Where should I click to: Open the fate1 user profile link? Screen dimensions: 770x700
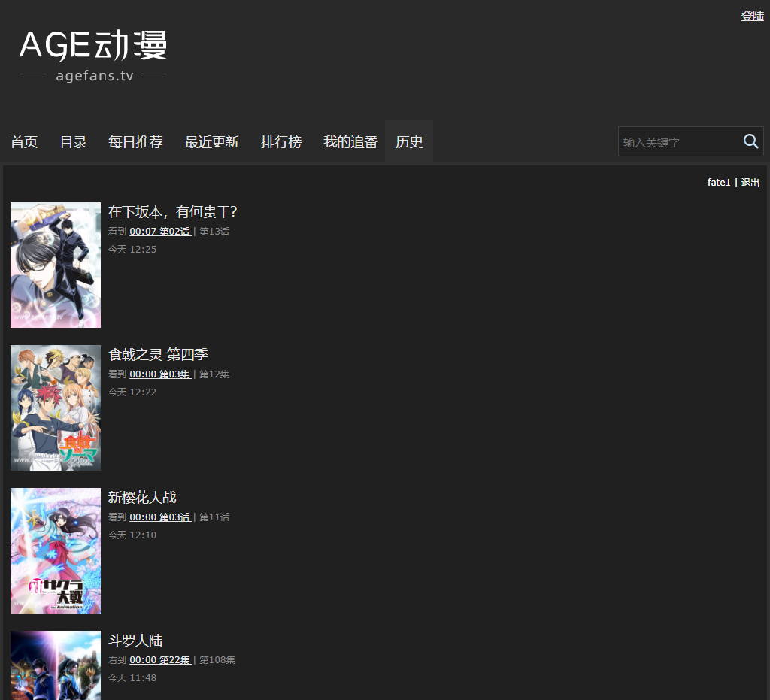point(719,183)
